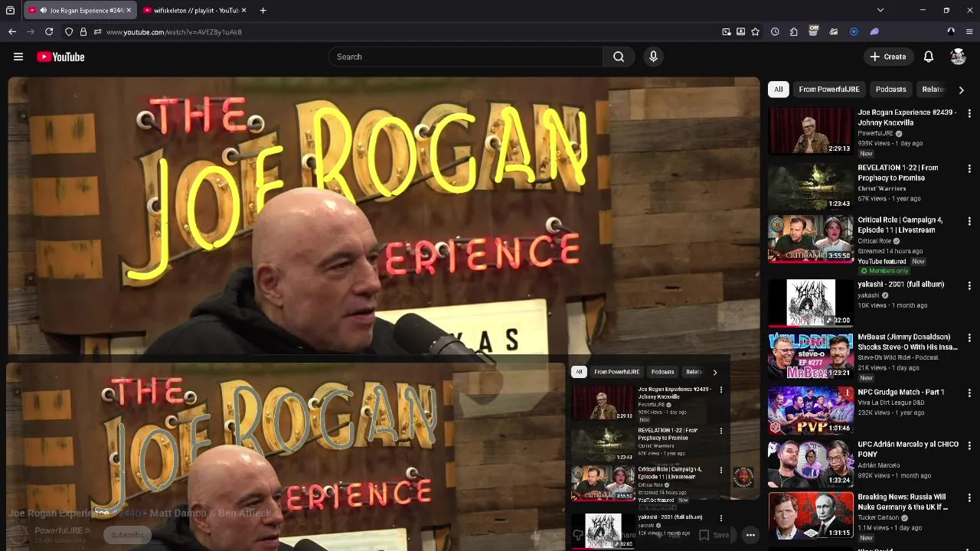Close the wifiskeleton playlist tab

243,11
